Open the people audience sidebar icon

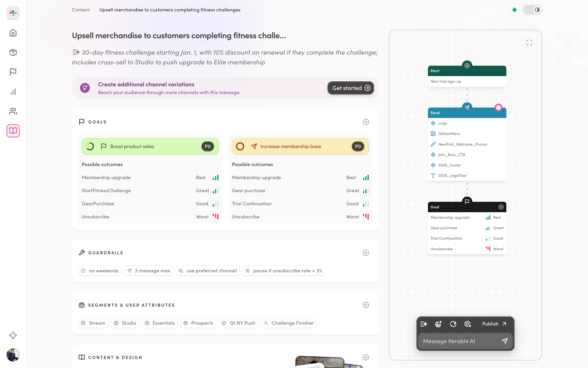click(13, 111)
